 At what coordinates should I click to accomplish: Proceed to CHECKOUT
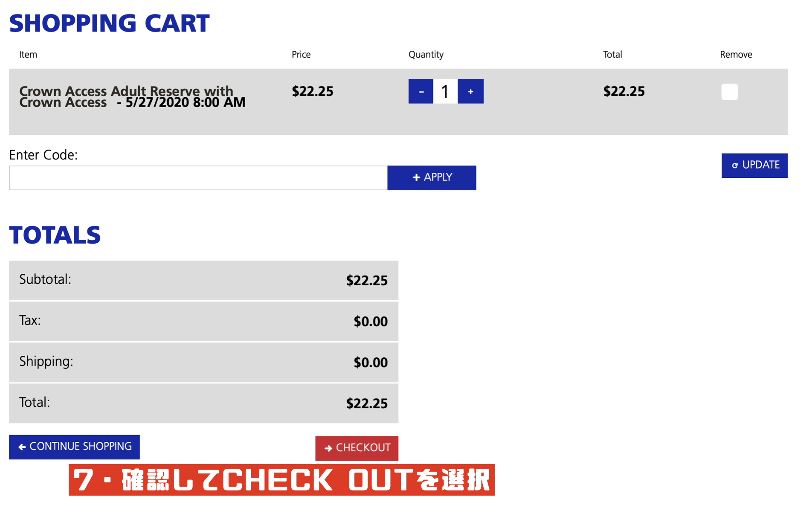click(x=357, y=448)
